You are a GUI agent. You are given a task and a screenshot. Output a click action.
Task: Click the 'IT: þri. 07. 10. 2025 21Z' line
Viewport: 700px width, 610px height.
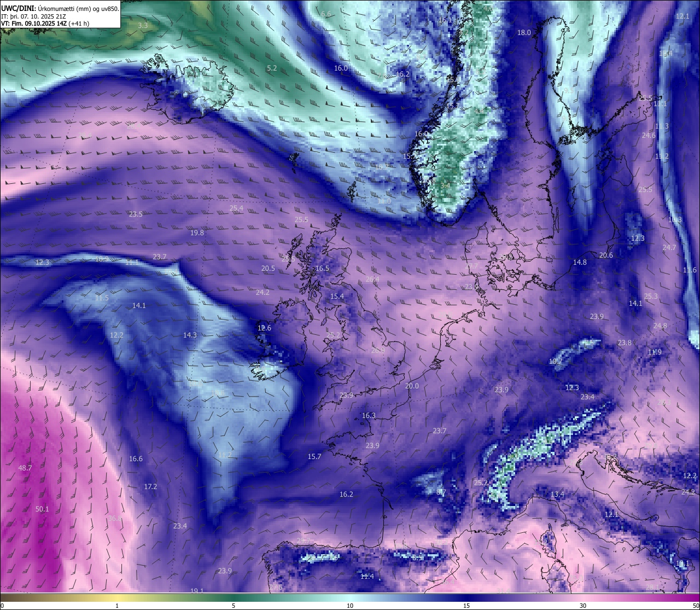pyautogui.click(x=33, y=16)
